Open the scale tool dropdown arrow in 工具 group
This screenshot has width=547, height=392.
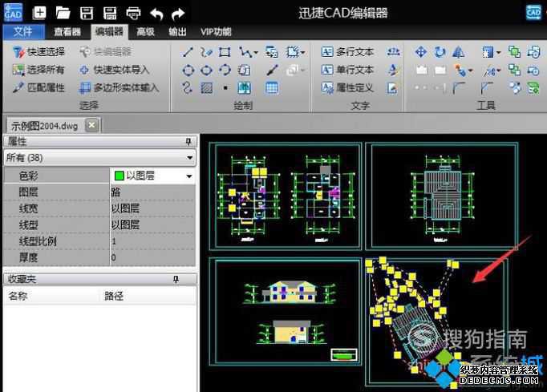[x=498, y=53]
